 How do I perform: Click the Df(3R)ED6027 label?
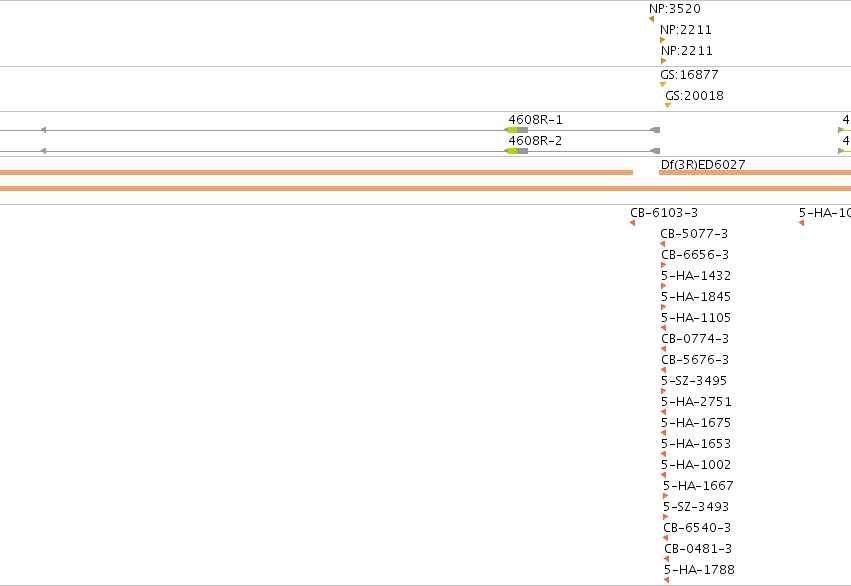point(703,164)
